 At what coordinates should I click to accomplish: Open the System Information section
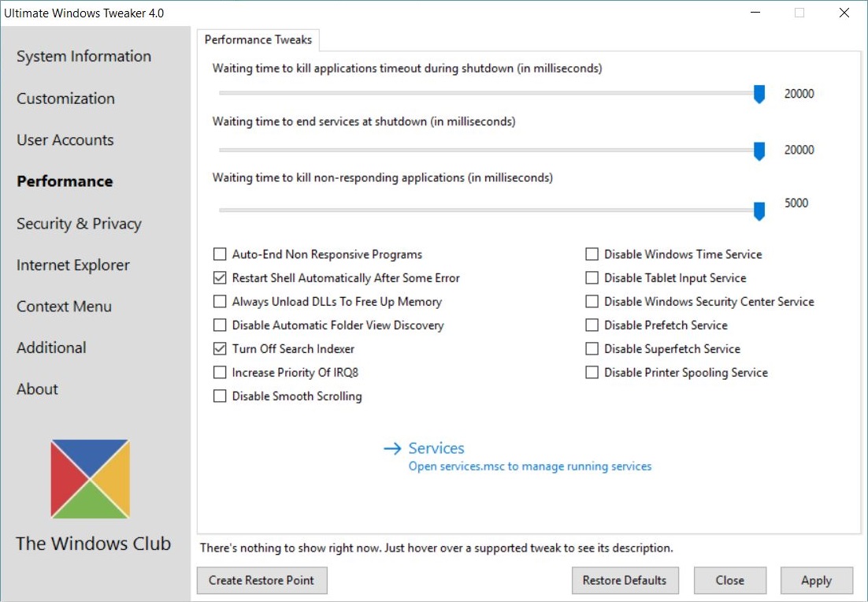(83, 57)
